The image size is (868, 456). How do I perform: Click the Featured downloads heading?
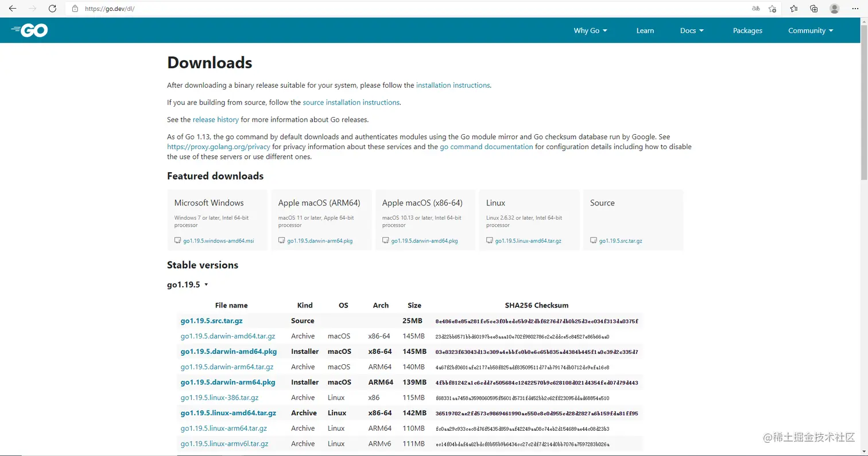coord(215,176)
